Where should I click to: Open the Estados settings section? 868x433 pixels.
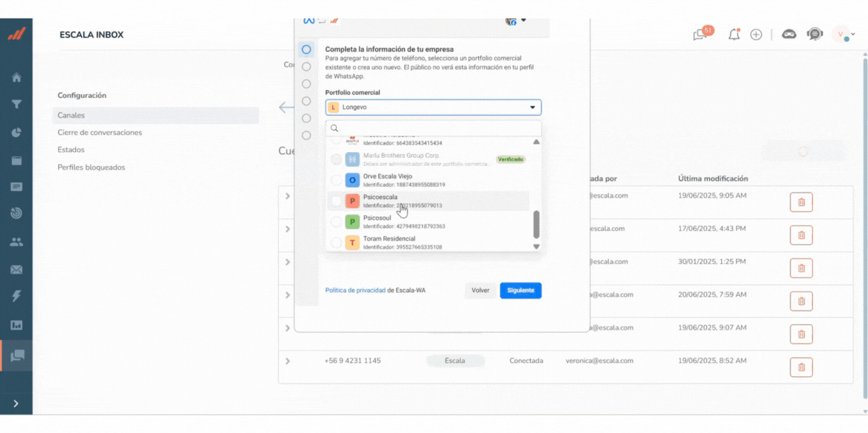pos(71,150)
